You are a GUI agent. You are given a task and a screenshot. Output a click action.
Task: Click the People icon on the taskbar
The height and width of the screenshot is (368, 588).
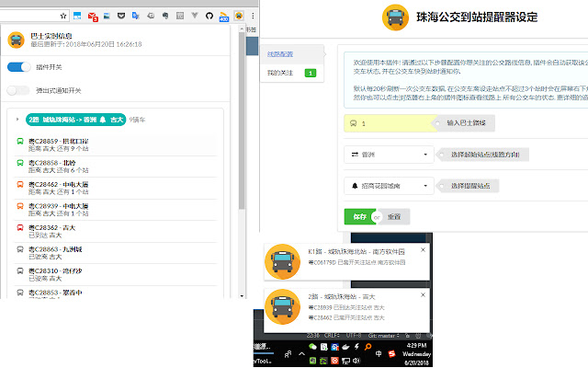coord(288,353)
